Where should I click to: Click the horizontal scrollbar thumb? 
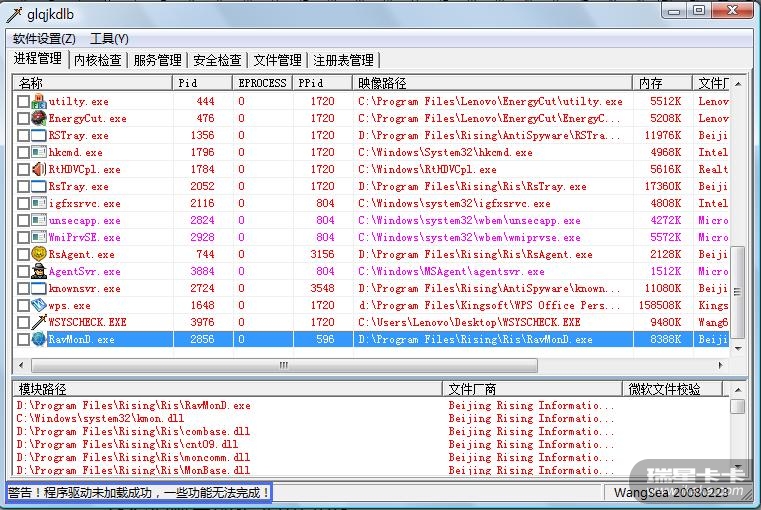pos(284,365)
